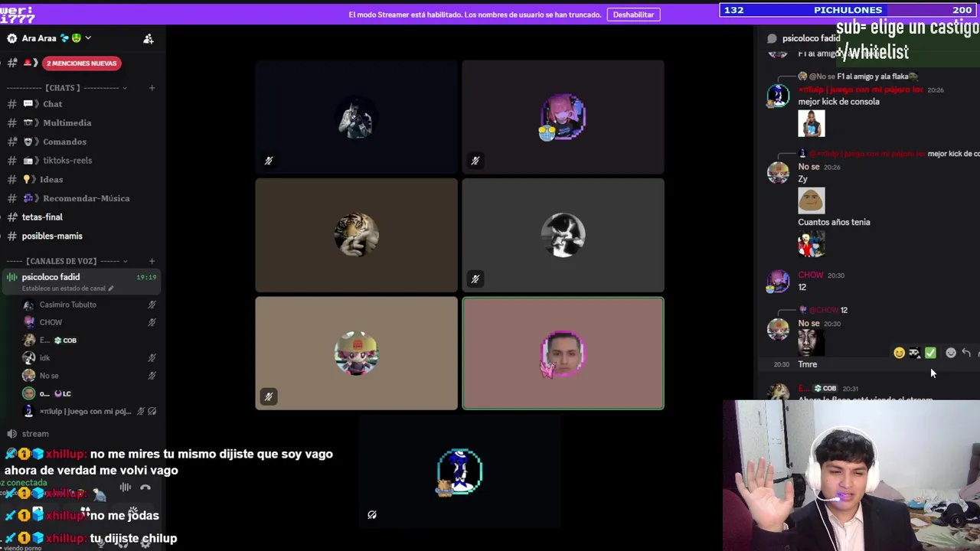The height and width of the screenshot is (551, 980).
Task: Click CHOW username in chat at 20:30
Action: pos(811,275)
